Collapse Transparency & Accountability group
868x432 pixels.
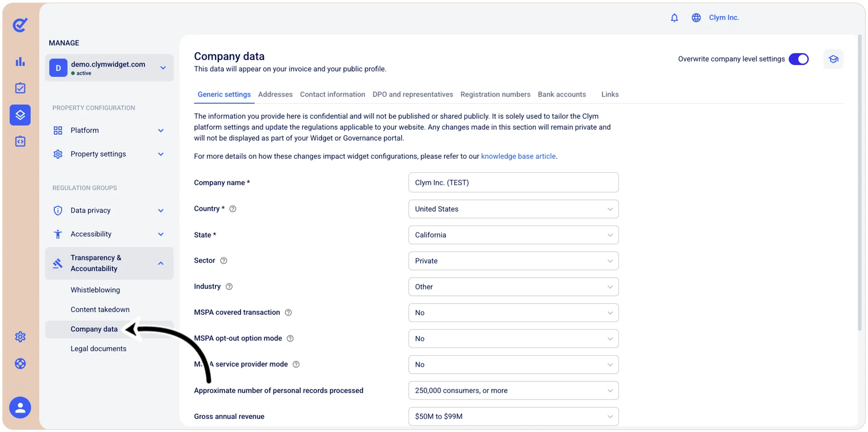109,263
